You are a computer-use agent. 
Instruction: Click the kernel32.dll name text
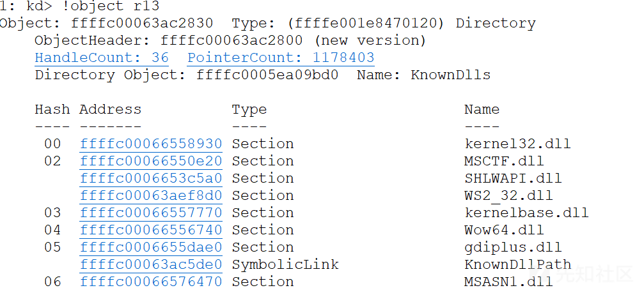point(517,144)
